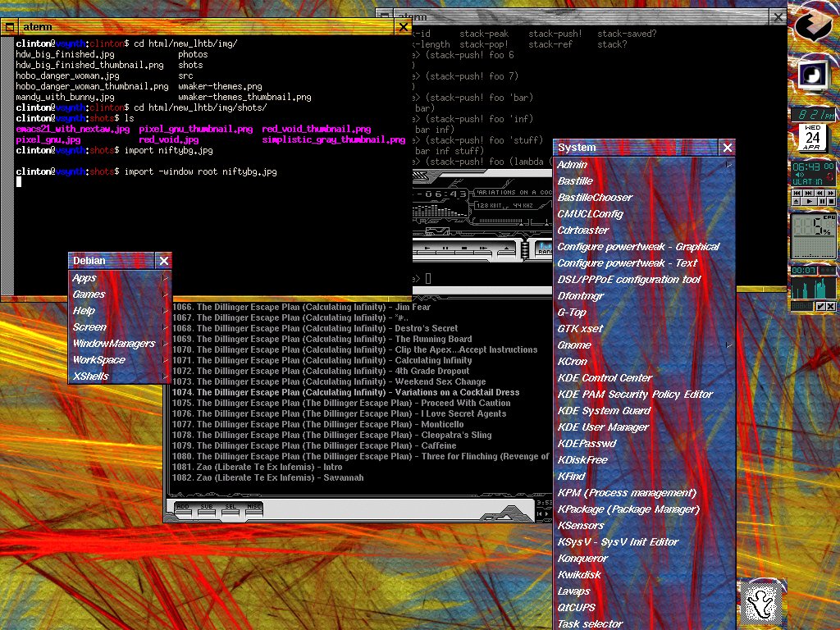
Task: Click the ADD button in the playlist editor
Action: tap(183, 508)
